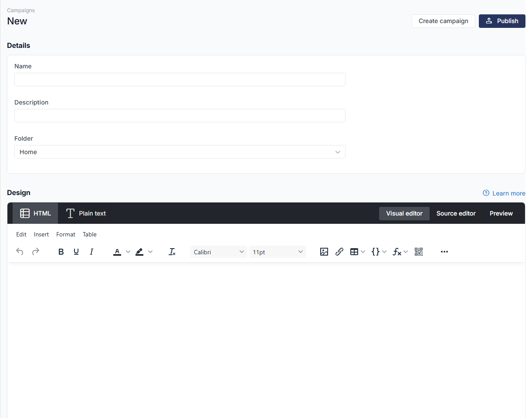532x418 pixels.
Task: Apply the highlight background color icon
Action: click(139, 252)
